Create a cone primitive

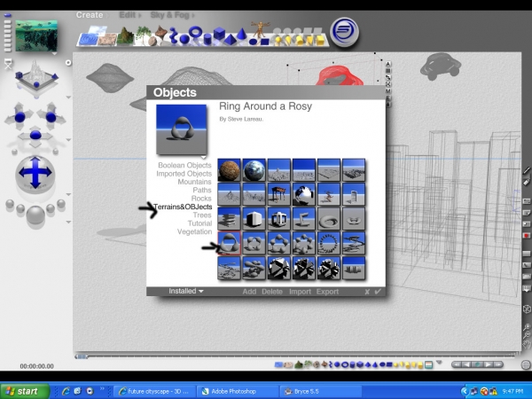(x=241, y=35)
